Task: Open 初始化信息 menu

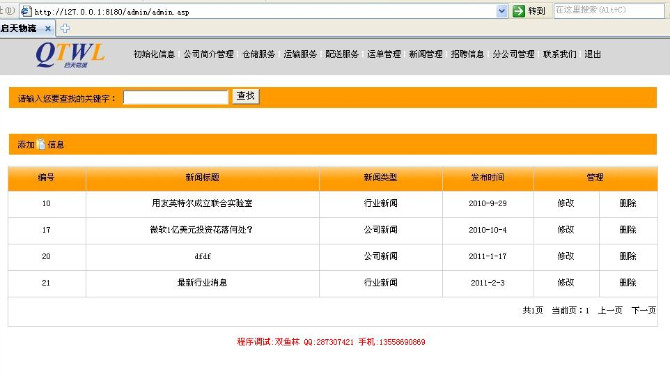Action: [x=154, y=54]
